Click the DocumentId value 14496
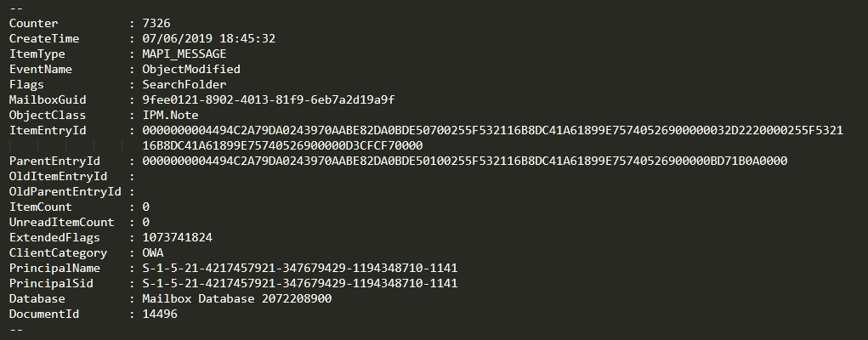Viewport: 868px width, 340px height. point(160,314)
